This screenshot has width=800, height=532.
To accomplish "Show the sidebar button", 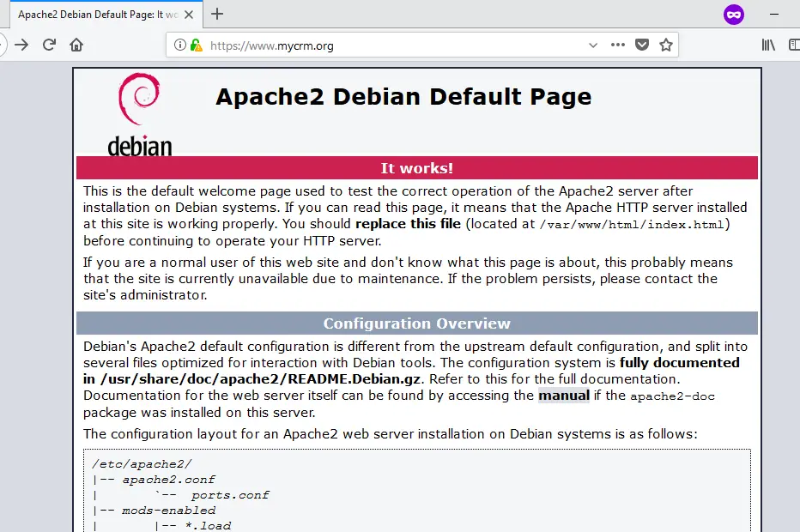I will click(794, 45).
